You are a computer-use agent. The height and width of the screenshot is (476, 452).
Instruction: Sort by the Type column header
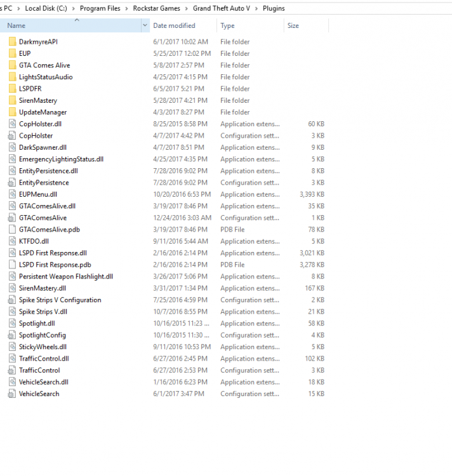[x=250, y=25]
